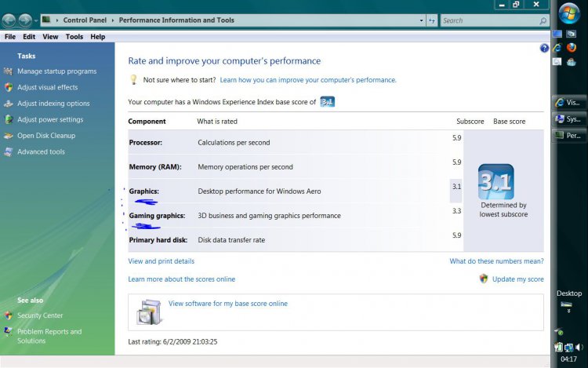Click Show Desktop in Quick Launch
The height and width of the screenshot is (368, 588).
click(x=557, y=34)
